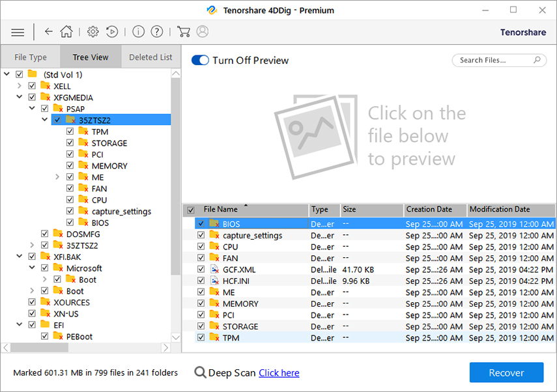Select the 41.70 KB size cell
The image size is (557, 392).
coord(358,270)
